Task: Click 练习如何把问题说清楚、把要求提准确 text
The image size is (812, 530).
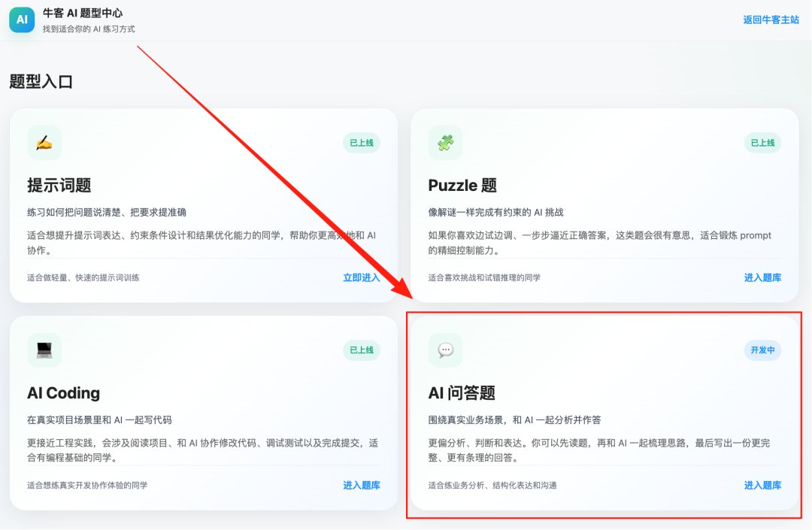Action: pos(107,212)
